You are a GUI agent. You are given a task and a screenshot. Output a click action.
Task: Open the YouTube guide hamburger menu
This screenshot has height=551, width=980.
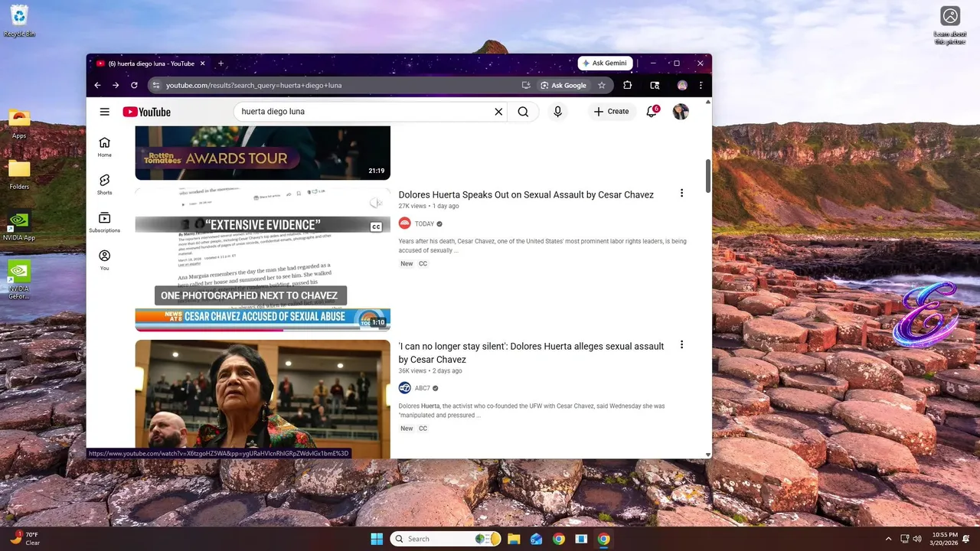(x=104, y=112)
